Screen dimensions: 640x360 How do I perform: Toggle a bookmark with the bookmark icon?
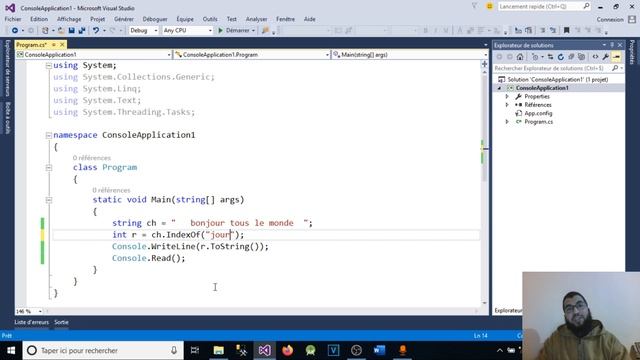pos(567,31)
